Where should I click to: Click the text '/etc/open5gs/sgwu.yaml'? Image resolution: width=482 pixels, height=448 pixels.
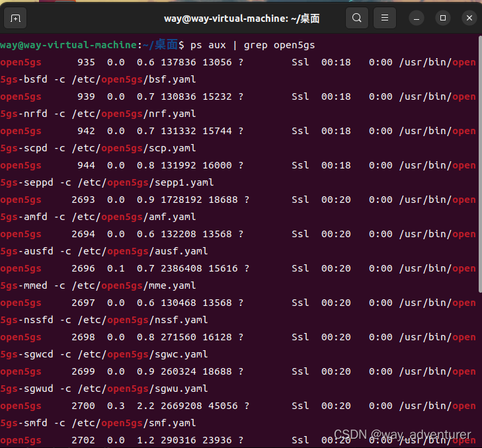143,389
